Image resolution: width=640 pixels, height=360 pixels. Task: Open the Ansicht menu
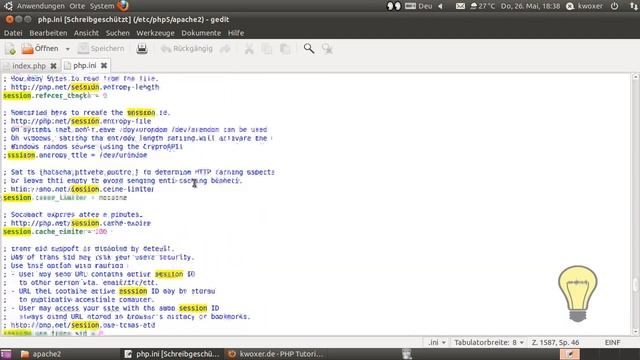(86, 33)
